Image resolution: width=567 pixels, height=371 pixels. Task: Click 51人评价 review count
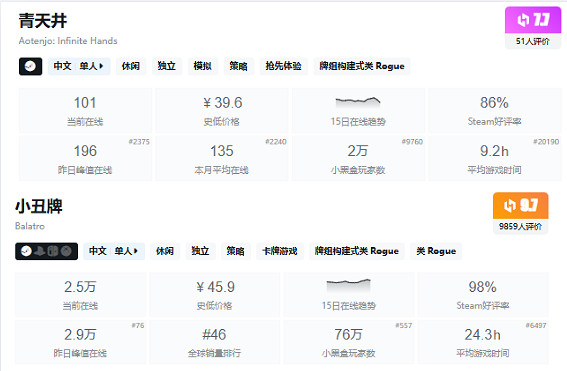click(533, 41)
